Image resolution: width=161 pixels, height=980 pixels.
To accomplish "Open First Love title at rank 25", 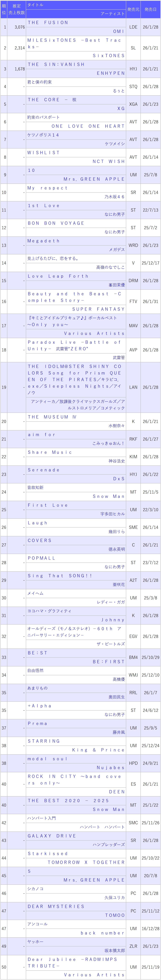I will point(48,505).
